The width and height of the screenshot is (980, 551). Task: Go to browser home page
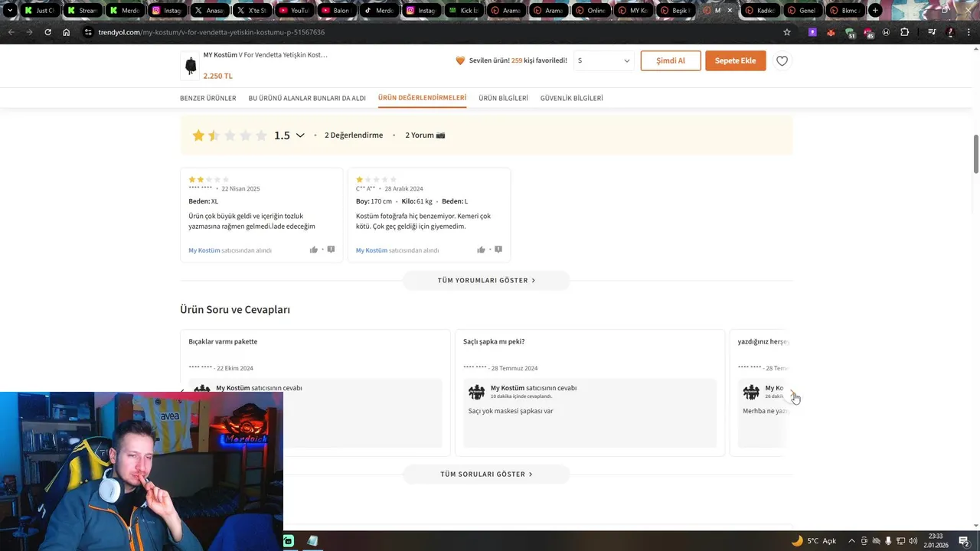point(66,32)
